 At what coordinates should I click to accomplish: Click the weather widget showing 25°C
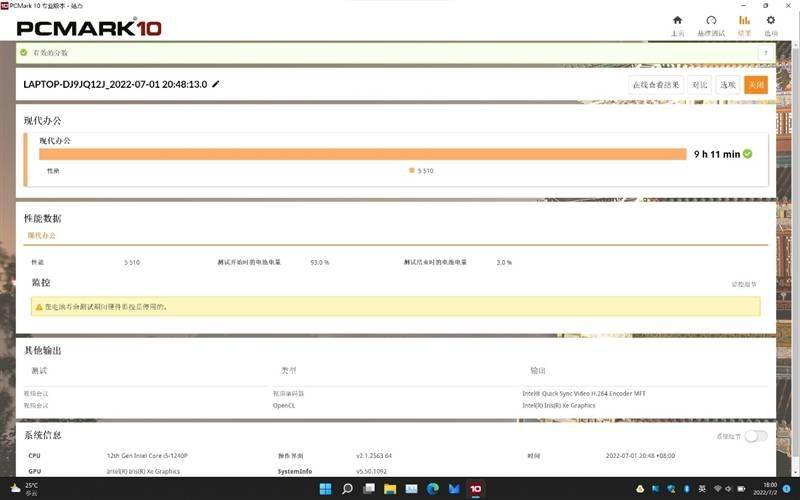coord(24,489)
